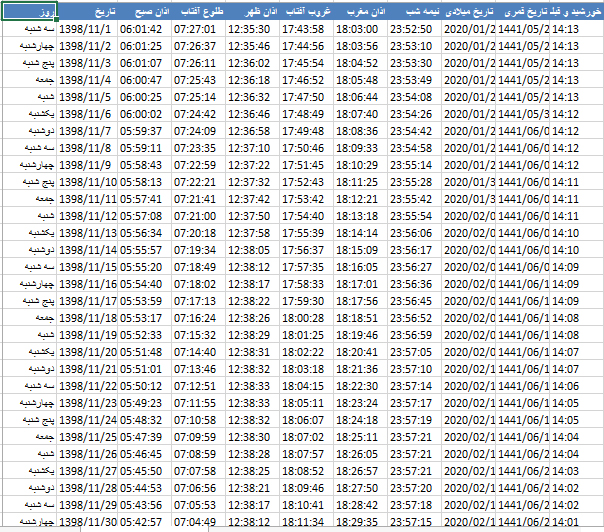
Task: Select the cell with 05:59:37
Action: point(144,131)
